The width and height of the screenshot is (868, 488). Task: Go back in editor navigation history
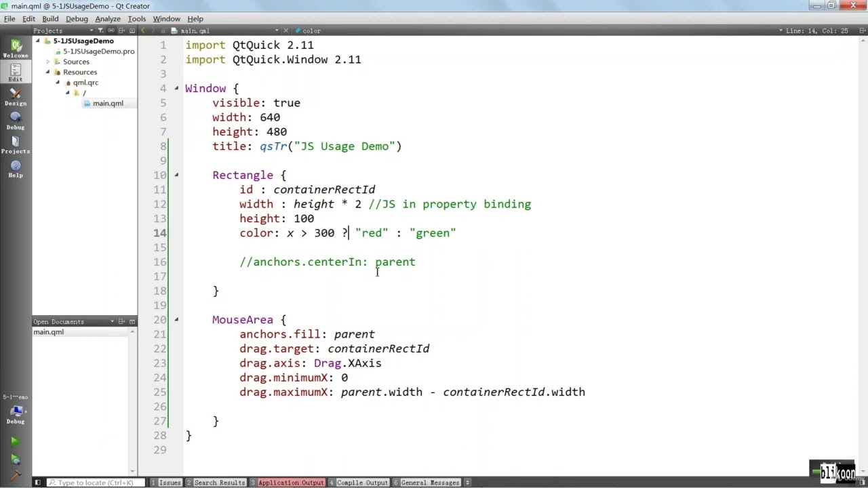143,30
